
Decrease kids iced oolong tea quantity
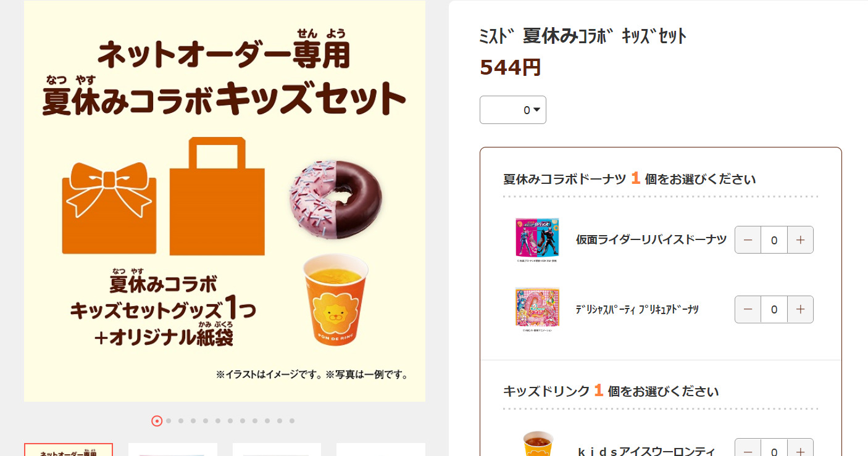click(x=748, y=448)
